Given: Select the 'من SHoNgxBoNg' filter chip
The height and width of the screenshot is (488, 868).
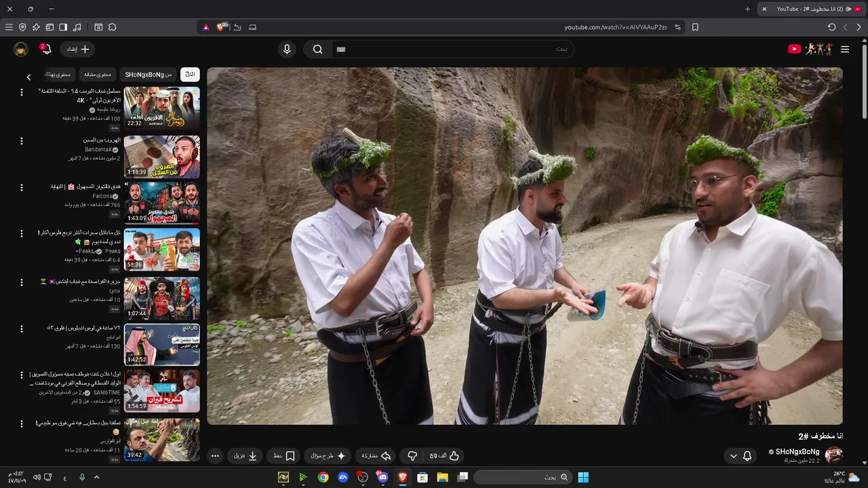Looking at the screenshot, I should pyautogui.click(x=149, y=75).
